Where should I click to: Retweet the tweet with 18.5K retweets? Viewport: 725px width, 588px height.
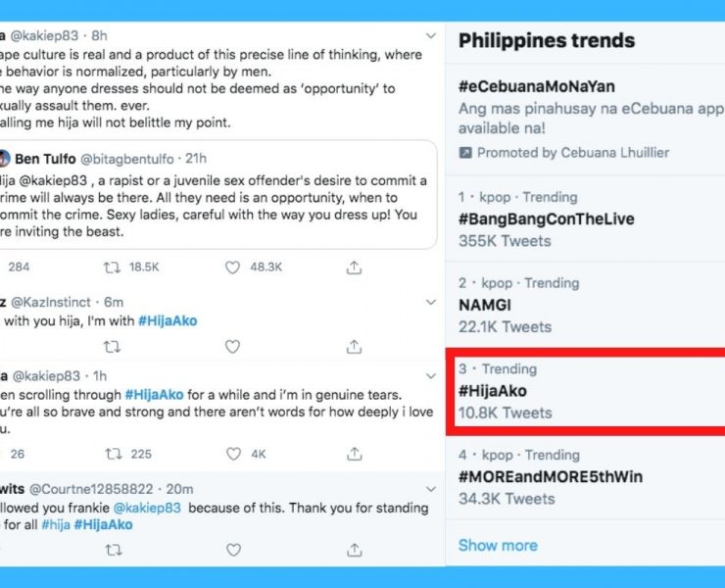[113, 267]
